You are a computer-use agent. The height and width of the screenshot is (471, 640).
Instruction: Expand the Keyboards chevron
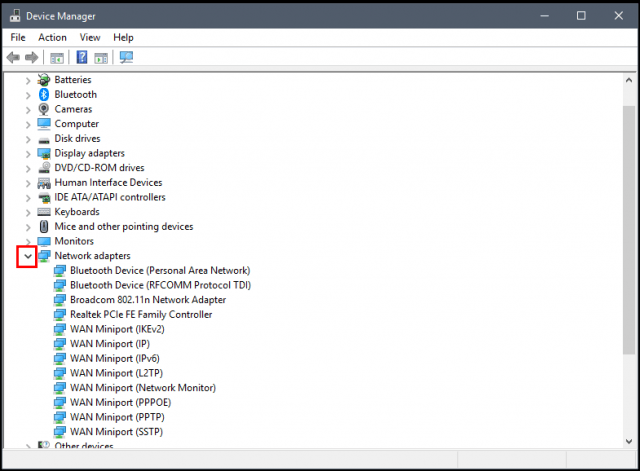pos(28,213)
